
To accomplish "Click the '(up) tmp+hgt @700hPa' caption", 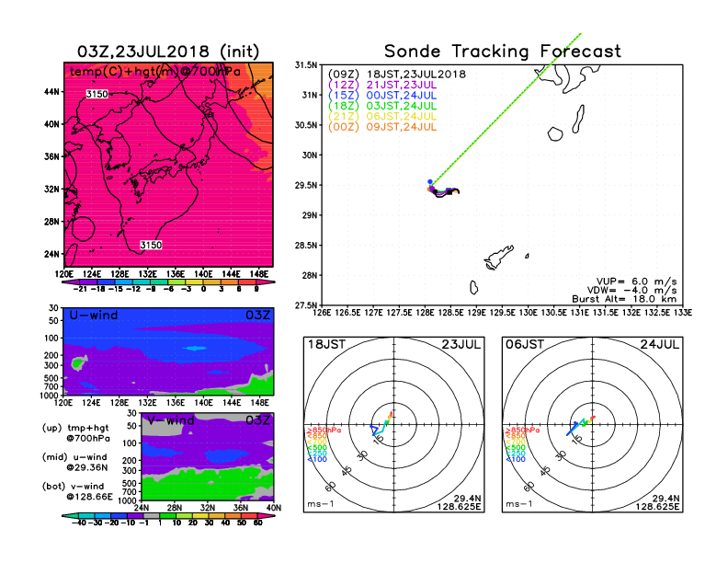I will 75,433.
